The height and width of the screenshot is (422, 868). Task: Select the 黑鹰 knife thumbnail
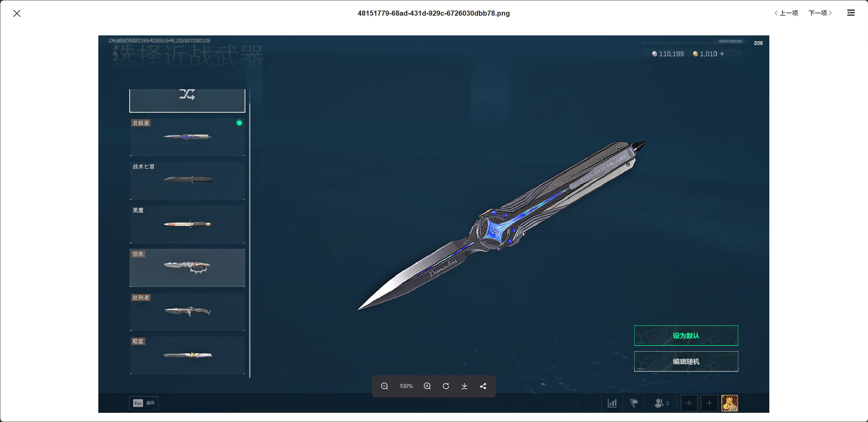pyautogui.click(x=187, y=224)
